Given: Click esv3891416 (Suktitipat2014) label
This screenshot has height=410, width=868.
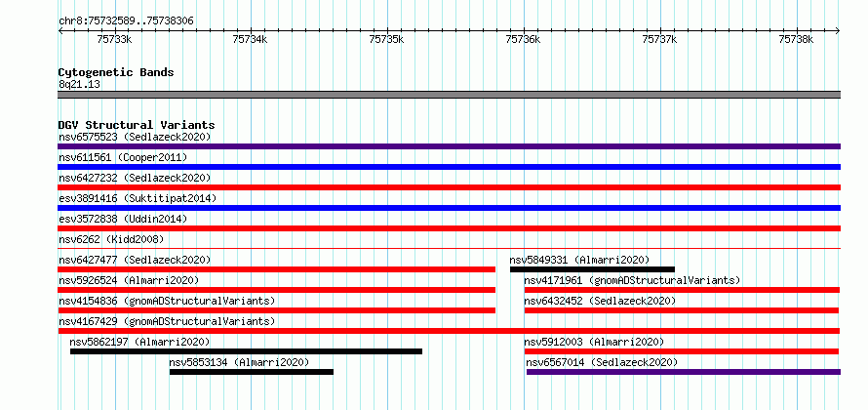Looking at the screenshot, I should click(138, 198).
